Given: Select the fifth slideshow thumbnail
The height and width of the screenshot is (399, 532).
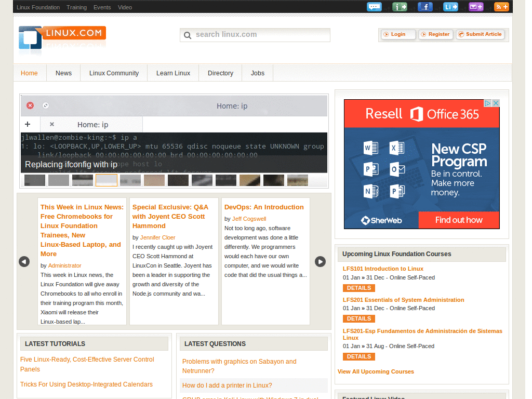Looking at the screenshot, I should tap(130, 180).
